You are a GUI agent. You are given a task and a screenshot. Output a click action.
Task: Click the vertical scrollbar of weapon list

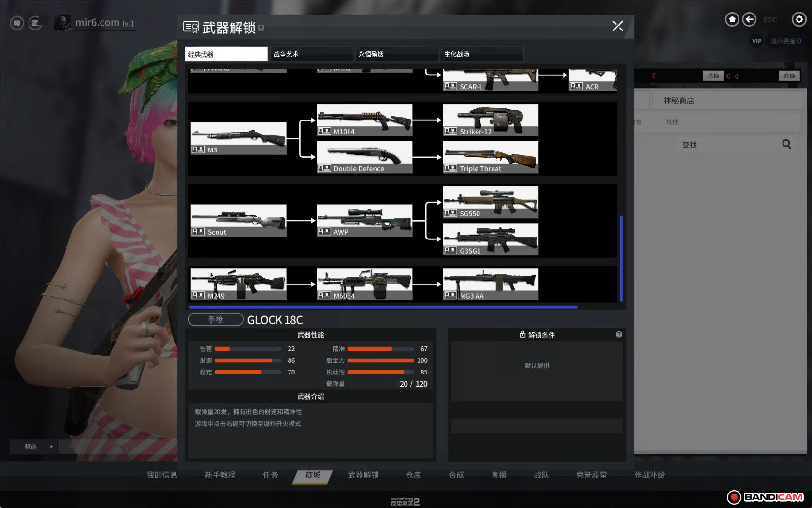point(621,258)
